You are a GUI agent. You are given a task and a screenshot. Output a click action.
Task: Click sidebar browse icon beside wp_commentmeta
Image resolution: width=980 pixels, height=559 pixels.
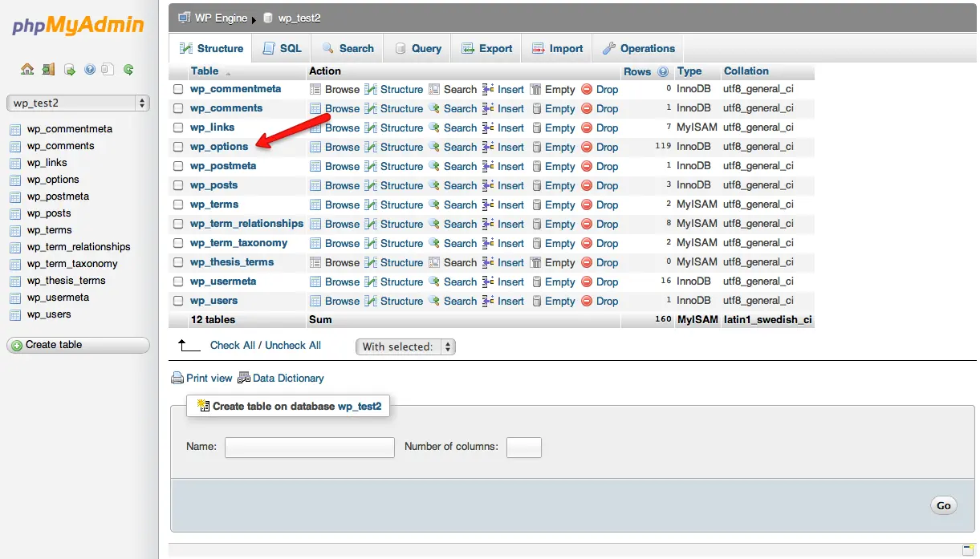coord(14,129)
